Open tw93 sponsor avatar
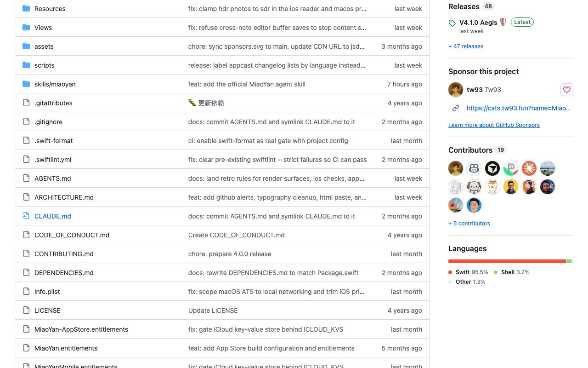Image resolution: width=588 pixels, height=368 pixels. click(x=456, y=90)
